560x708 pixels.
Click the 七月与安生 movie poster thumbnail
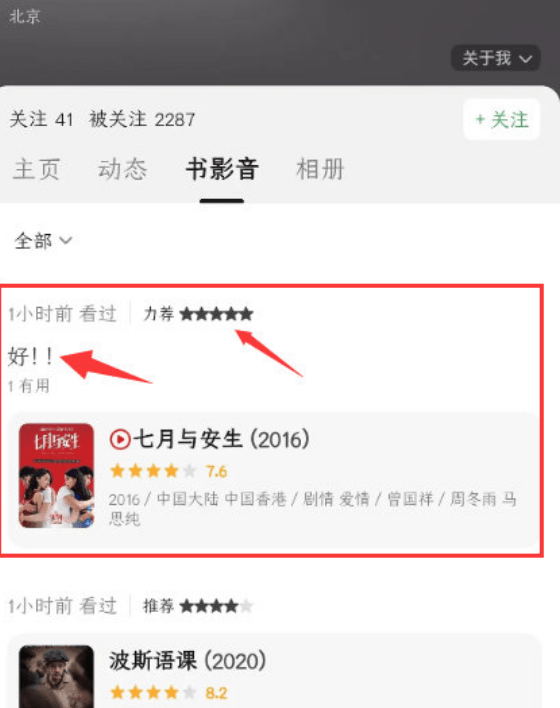click(56, 475)
